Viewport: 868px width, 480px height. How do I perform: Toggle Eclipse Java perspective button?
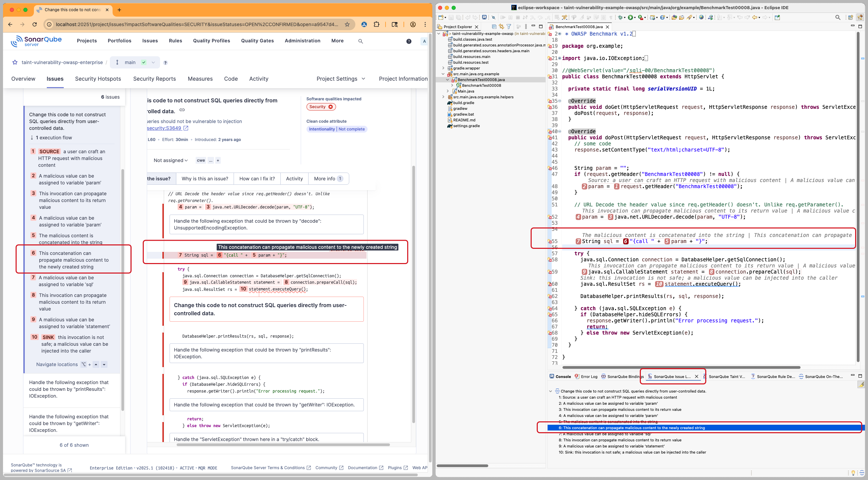pyautogui.click(x=860, y=17)
